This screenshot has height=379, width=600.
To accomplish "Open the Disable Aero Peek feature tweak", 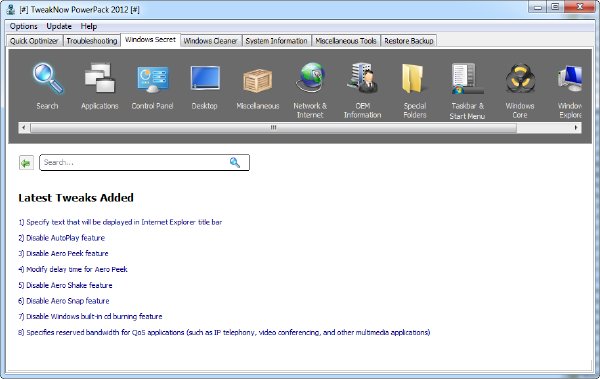I will (x=63, y=253).
